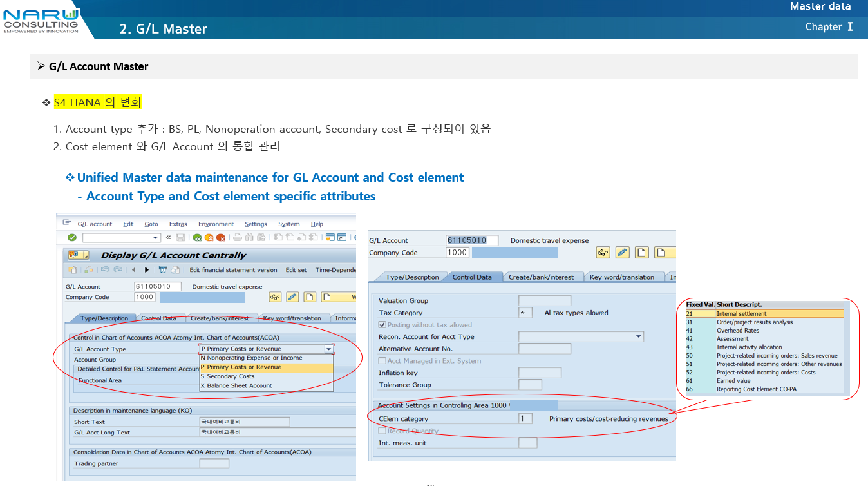Image resolution: width=868 pixels, height=486 pixels.
Task: Click the Create New Session icon
Action: [x=330, y=238]
